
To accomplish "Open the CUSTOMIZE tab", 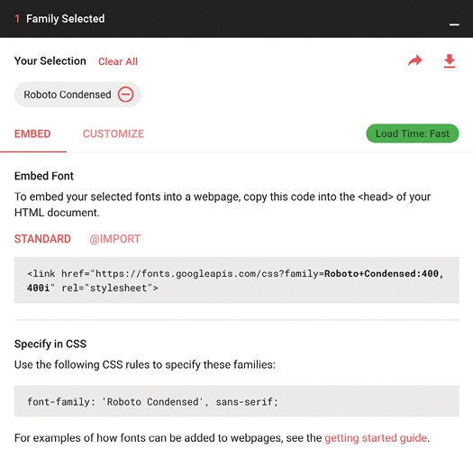I will point(114,133).
